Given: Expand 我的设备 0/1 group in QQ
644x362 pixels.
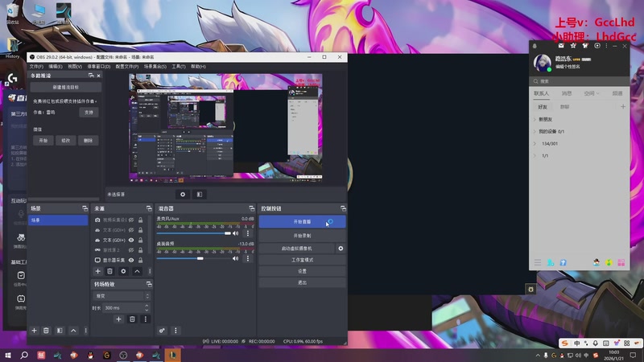Looking at the screenshot, I should (535, 132).
